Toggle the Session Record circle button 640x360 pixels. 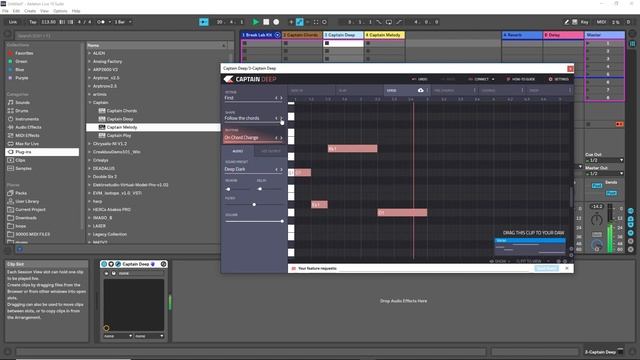click(324, 22)
